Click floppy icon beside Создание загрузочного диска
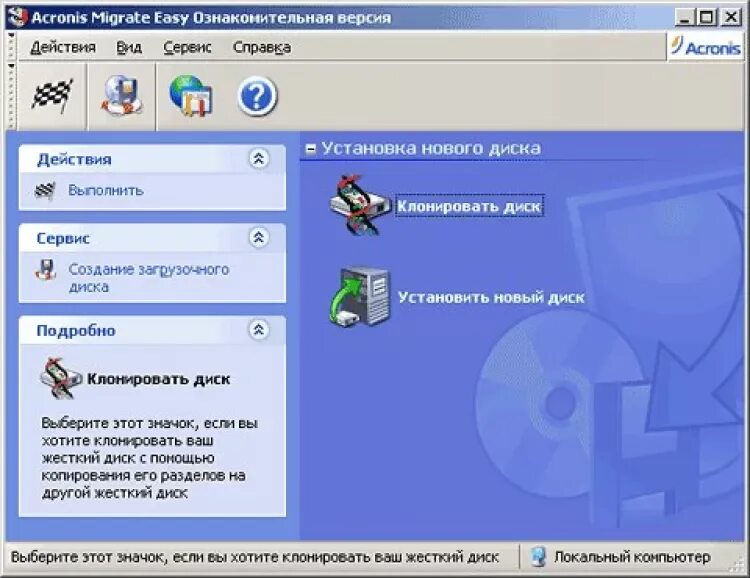The image size is (750, 578). point(46,270)
